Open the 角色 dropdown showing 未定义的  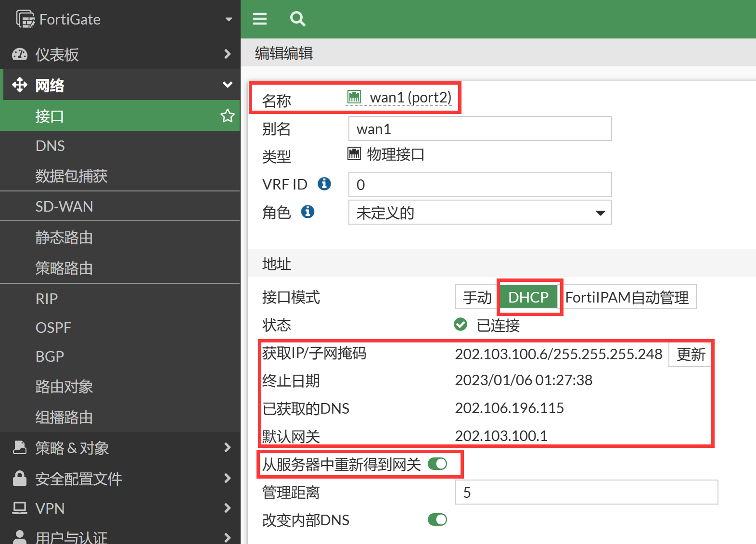click(x=480, y=213)
